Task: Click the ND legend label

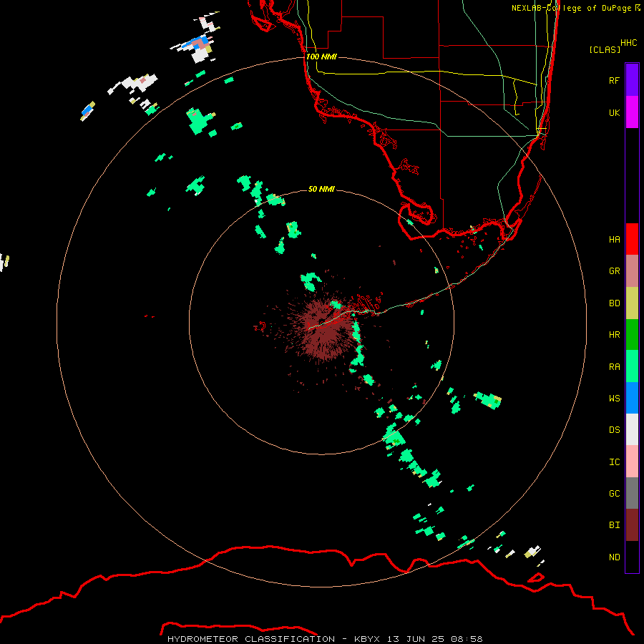Action: coord(614,557)
